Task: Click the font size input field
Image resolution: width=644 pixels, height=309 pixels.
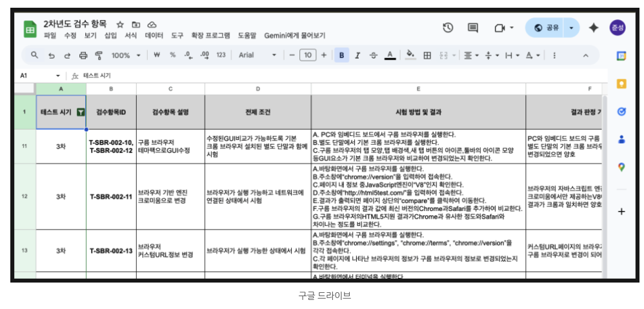Action: tap(308, 55)
